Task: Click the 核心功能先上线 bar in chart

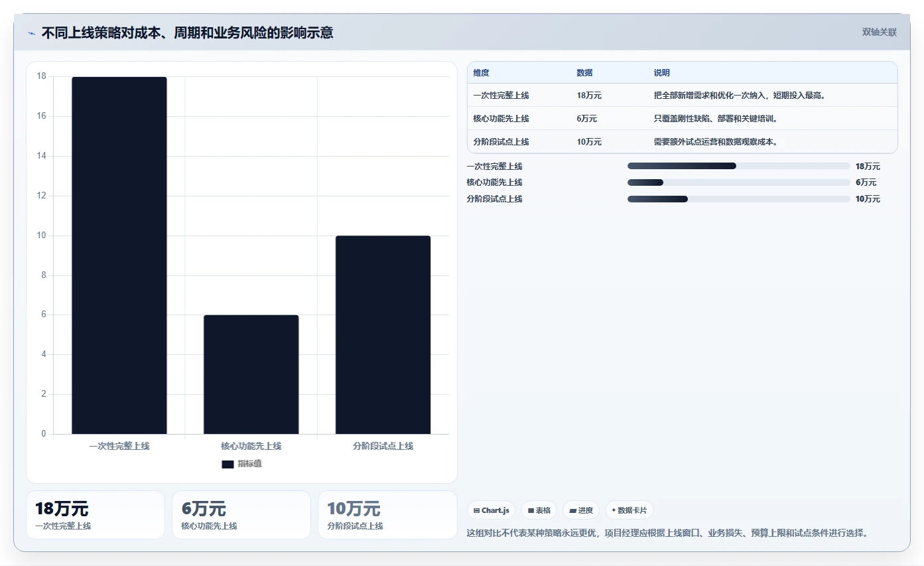Action: 251,374
